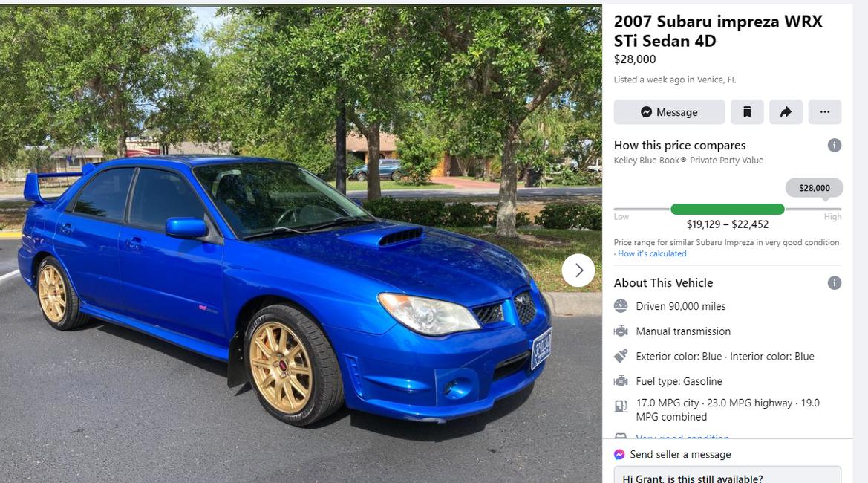Image resolution: width=868 pixels, height=483 pixels.
Task: Share the listing using the arrow icon
Action: coord(786,112)
